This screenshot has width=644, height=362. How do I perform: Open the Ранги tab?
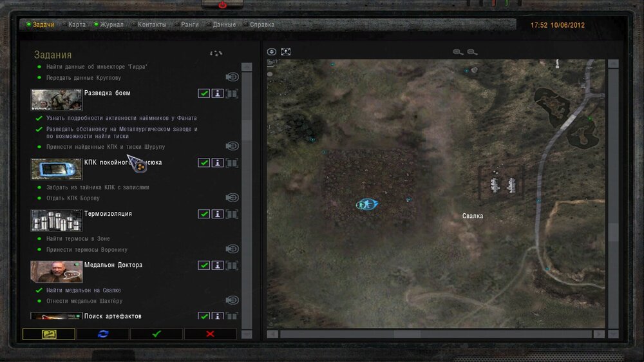[x=186, y=24]
